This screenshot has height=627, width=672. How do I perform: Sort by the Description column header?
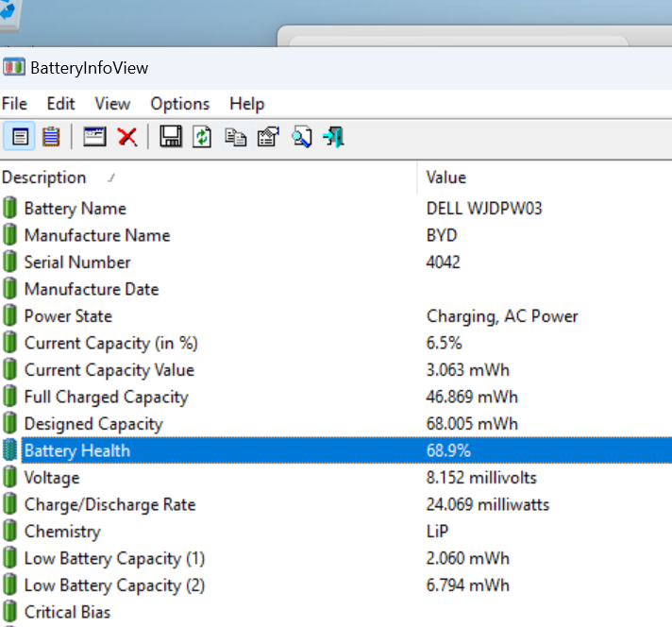coord(209,178)
